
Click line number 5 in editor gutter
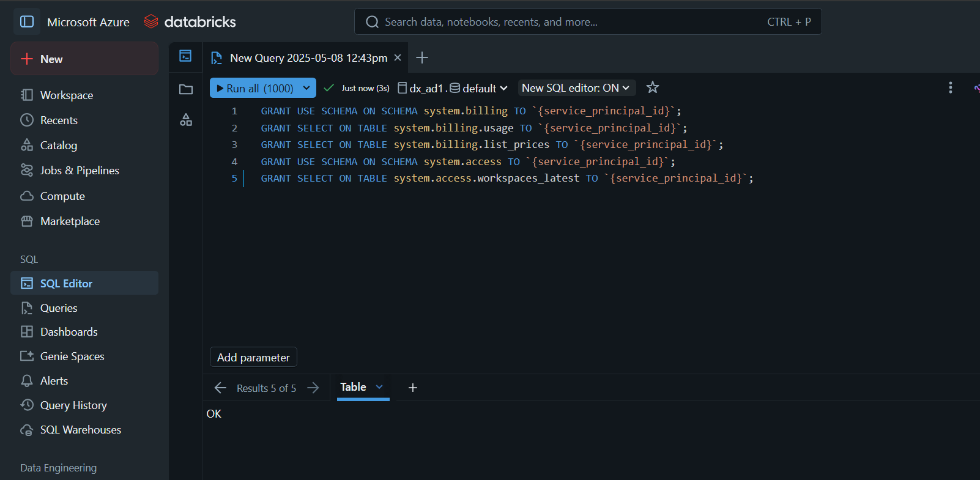point(234,178)
